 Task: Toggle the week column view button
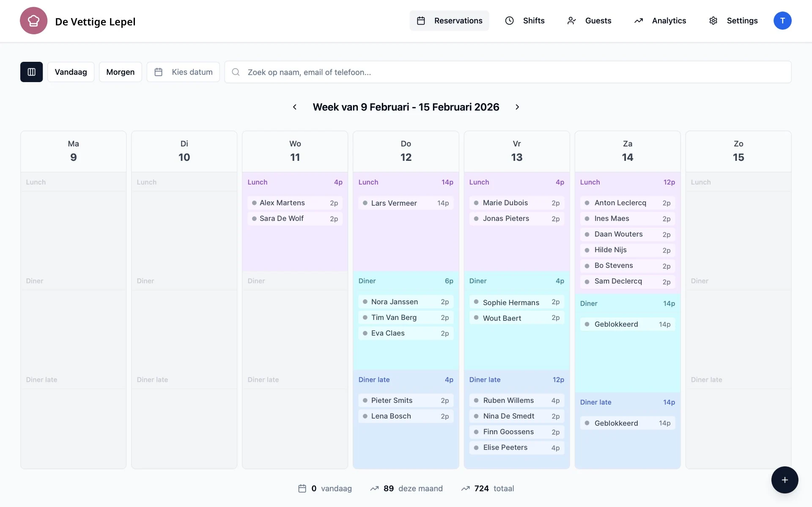coord(31,72)
